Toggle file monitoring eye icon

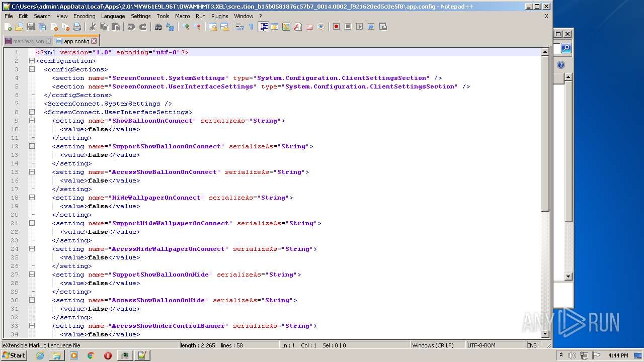pyautogui.click(x=321, y=27)
